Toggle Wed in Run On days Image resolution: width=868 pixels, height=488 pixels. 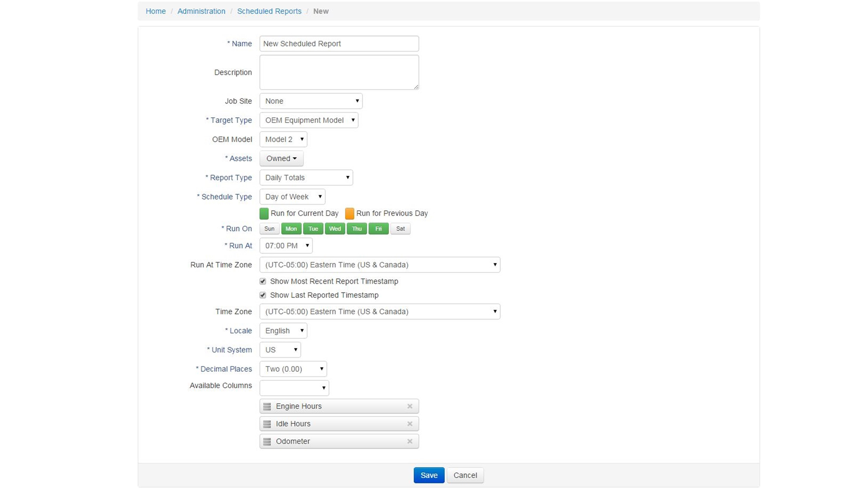point(335,229)
